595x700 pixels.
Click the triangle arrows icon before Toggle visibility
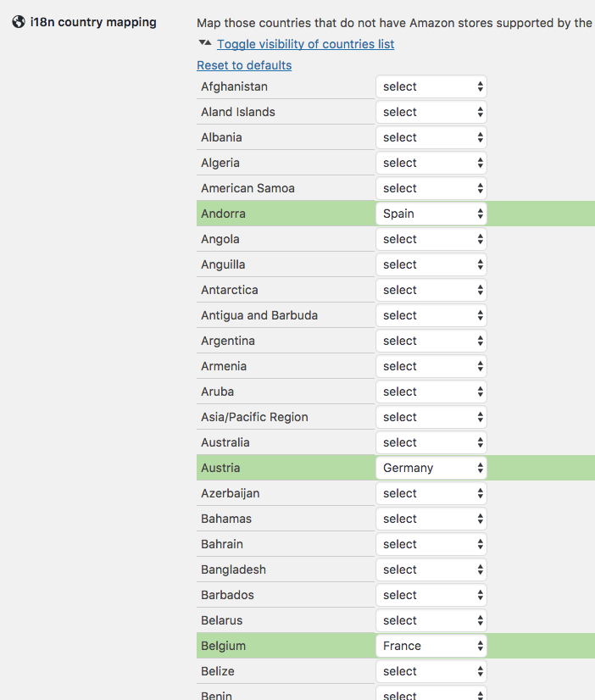click(x=204, y=43)
